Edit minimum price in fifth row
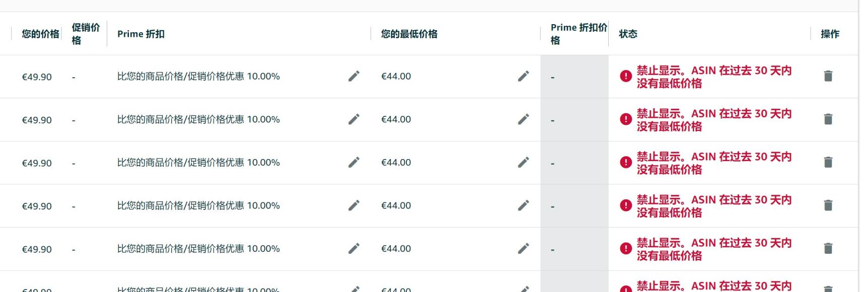Screen dimensions: 868x292 click(524, 248)
